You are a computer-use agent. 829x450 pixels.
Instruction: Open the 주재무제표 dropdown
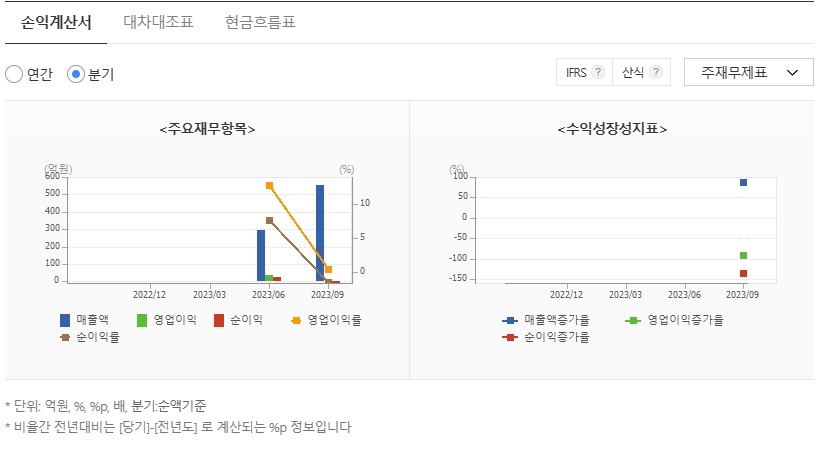point(749,72)
